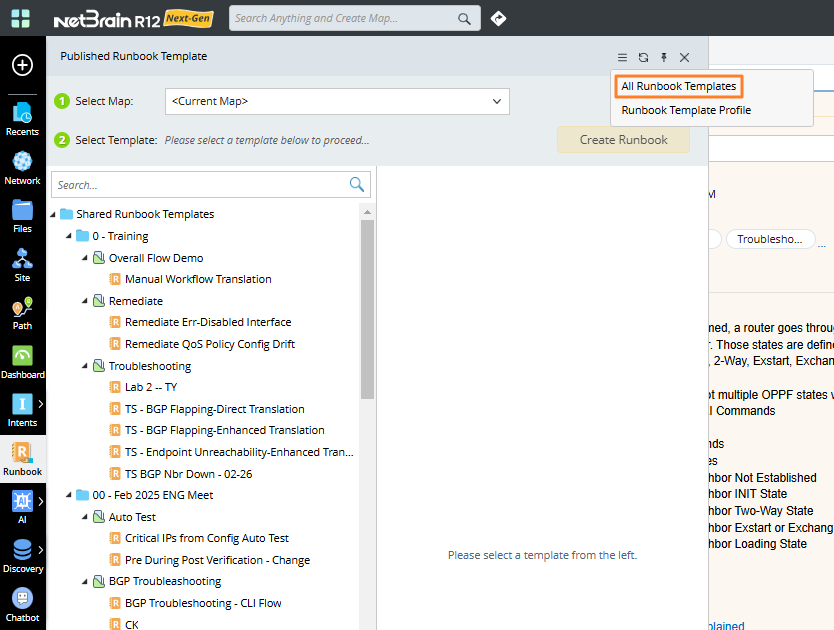Expand the AI submenu chevron
This screenshot has width=834, height=630.
click(x=41, y=501)
